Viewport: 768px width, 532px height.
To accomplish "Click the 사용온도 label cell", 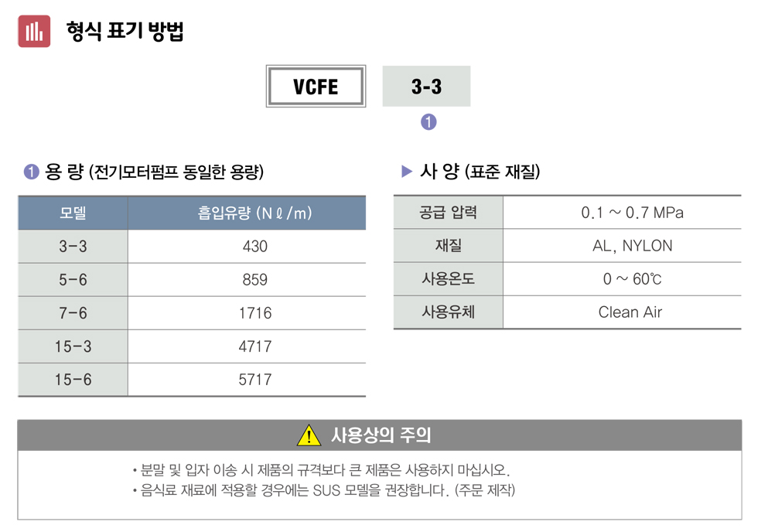I will 448,279.
